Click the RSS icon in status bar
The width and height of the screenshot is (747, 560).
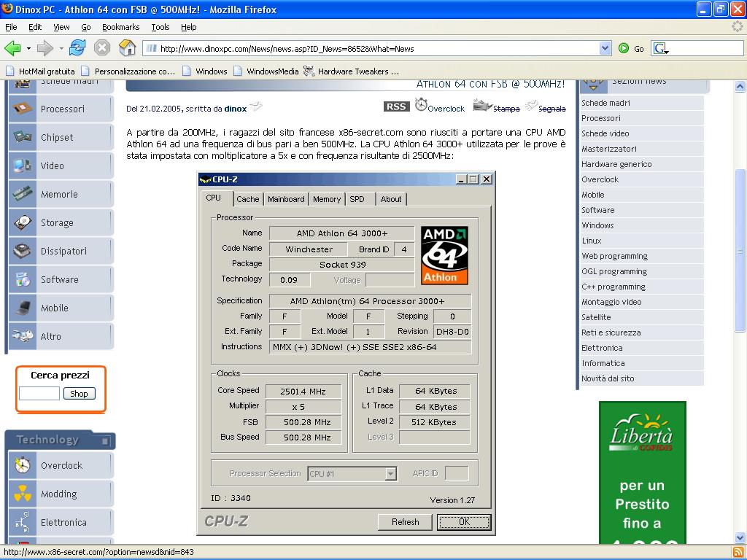pos(738,553)
